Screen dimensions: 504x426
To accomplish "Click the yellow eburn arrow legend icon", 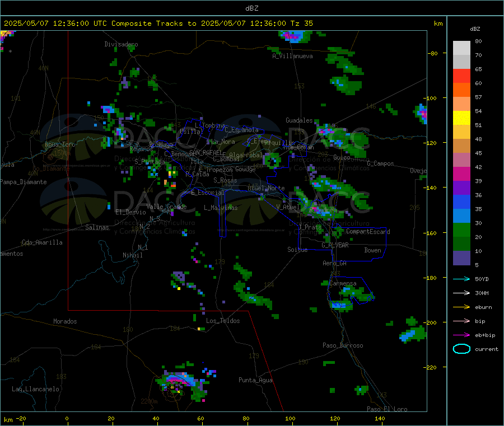I will 461,307.
